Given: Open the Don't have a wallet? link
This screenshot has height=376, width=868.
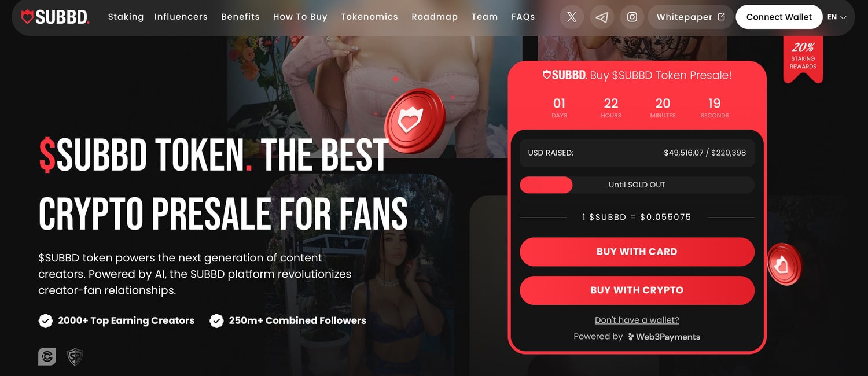Looking at the screenshot, I should point(637,320).
